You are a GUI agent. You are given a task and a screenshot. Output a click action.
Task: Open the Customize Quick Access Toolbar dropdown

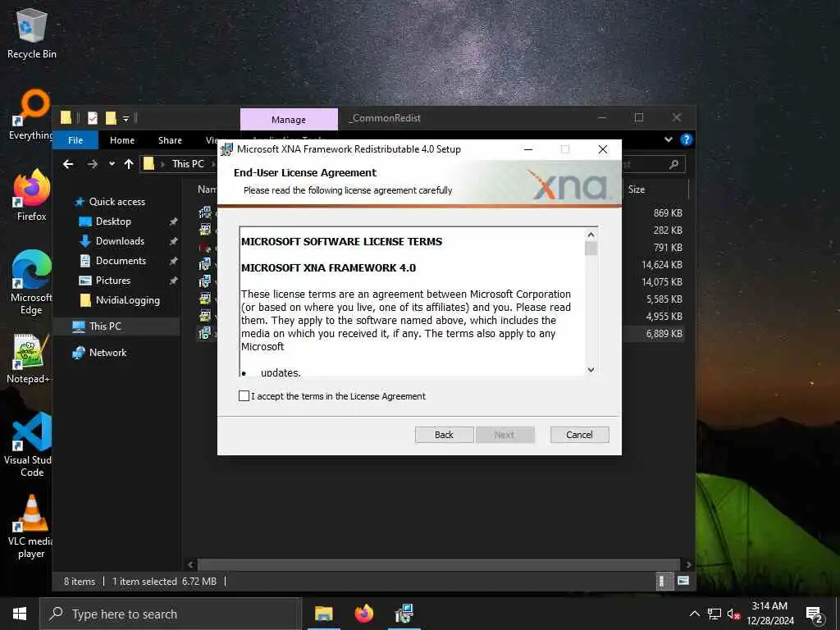coord(126,118)
